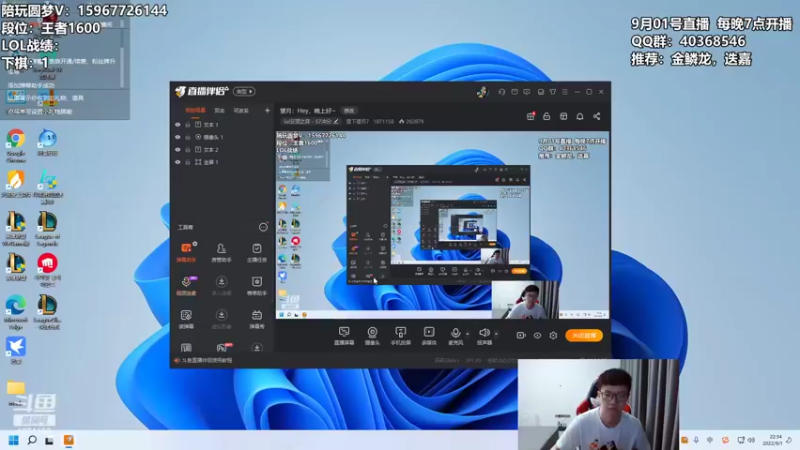Add a 直播屏幕 screen capture source
Viewport: 800px width, 450px height.
pos(344,336)
